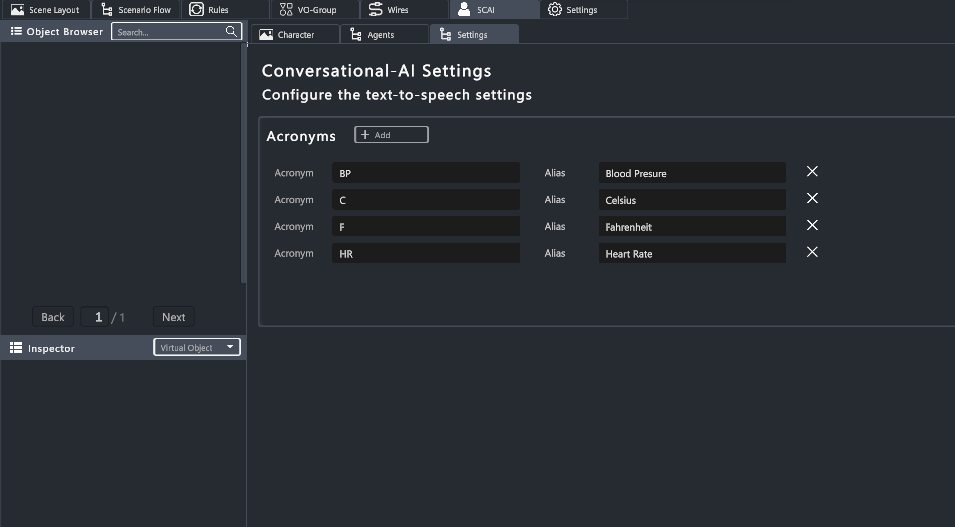Open the top-level Settings gear tab
The width and height of the screenshot is (955, 527).
pos(573,10)
